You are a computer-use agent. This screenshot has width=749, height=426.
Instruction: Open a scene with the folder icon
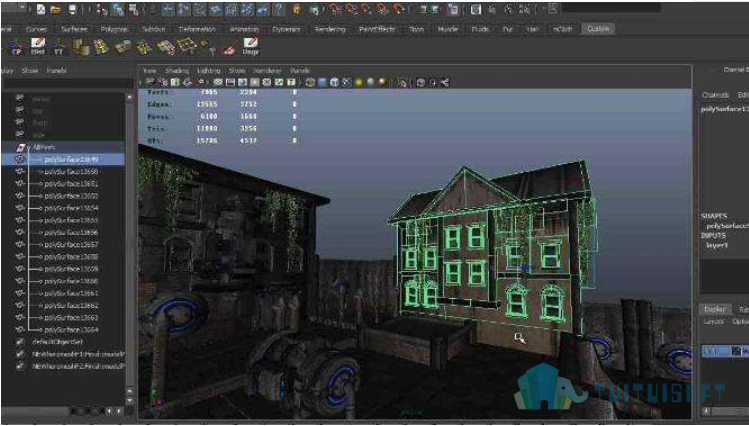pos(55,9)
